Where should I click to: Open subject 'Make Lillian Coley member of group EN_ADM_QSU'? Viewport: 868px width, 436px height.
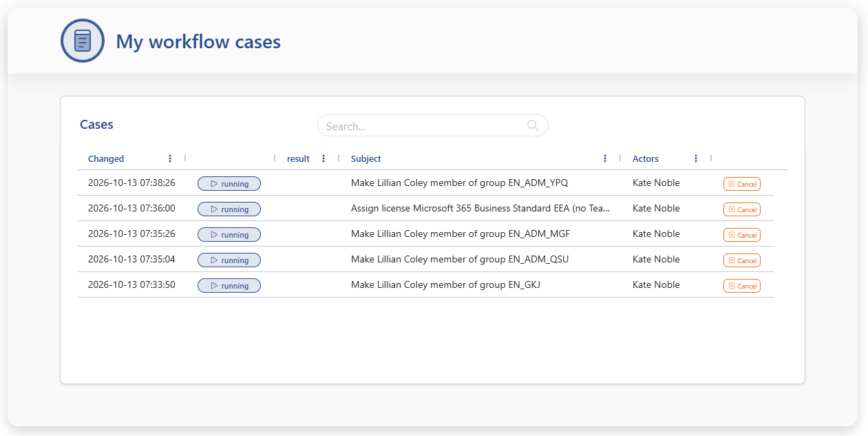[x=460, y=259]
